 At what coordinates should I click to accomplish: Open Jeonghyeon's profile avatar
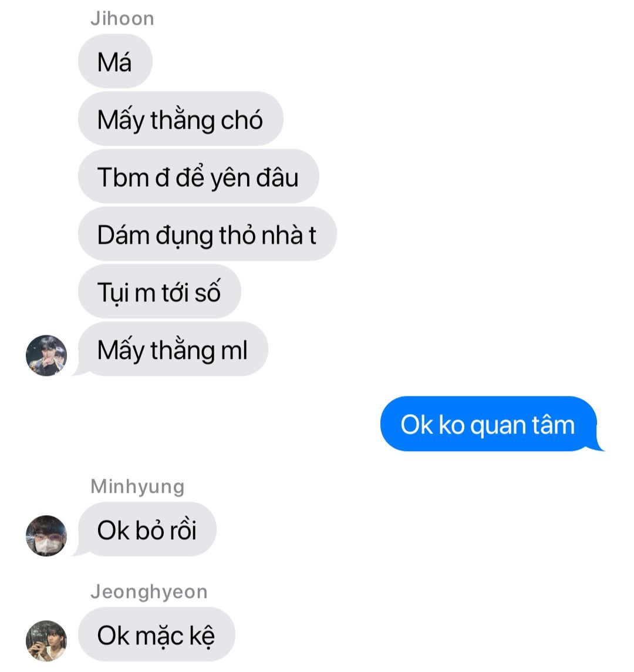[x=46, y=641]
